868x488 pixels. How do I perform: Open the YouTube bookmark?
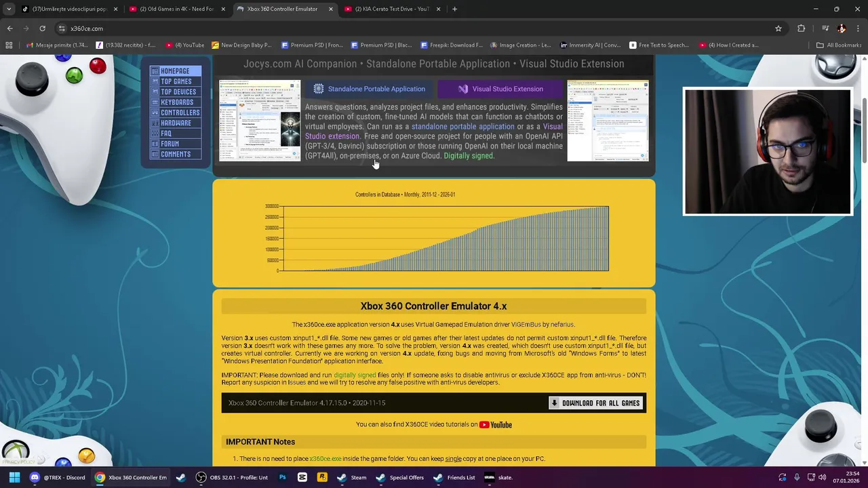[x=185, y=45]
